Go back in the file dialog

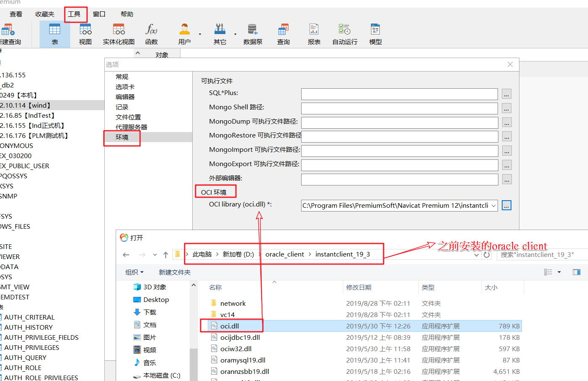pos(126,255)
